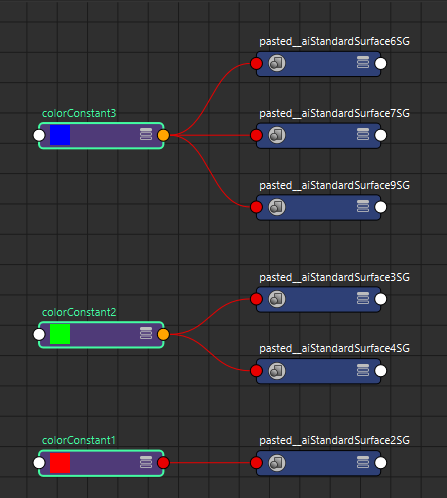
Task: Click the orange output port of colorConstant3
Action: click(x=163, y=135)
